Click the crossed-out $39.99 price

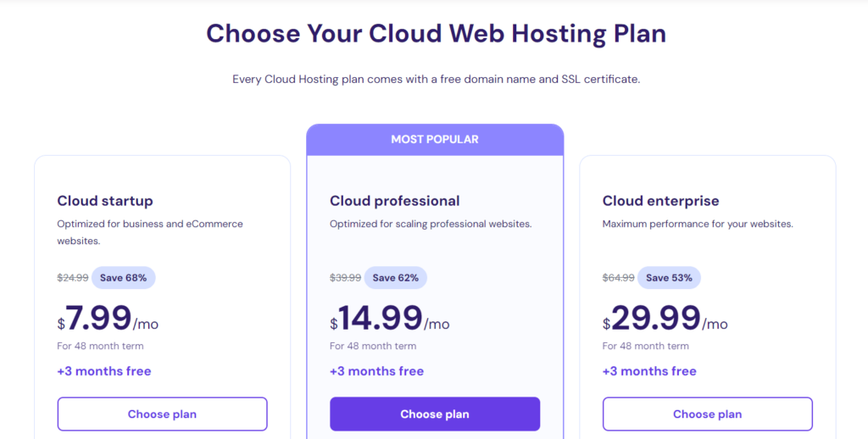click(x=346, y=278)
